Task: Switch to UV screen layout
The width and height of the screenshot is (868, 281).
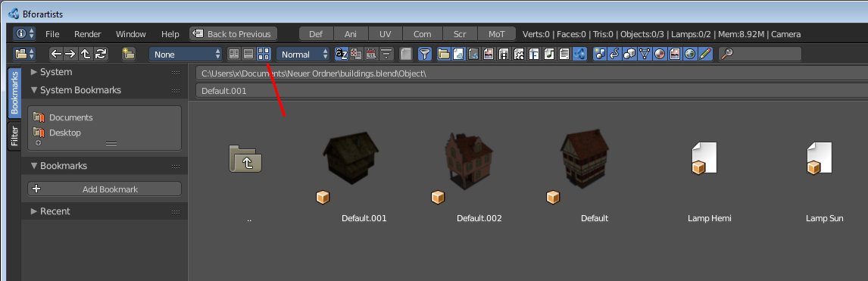Action: click(x=386, y=34)
